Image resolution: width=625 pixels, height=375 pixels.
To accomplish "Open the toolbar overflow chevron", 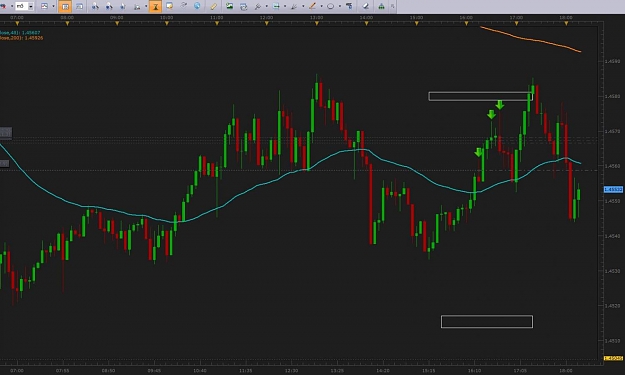I will [x=393, y=6].
